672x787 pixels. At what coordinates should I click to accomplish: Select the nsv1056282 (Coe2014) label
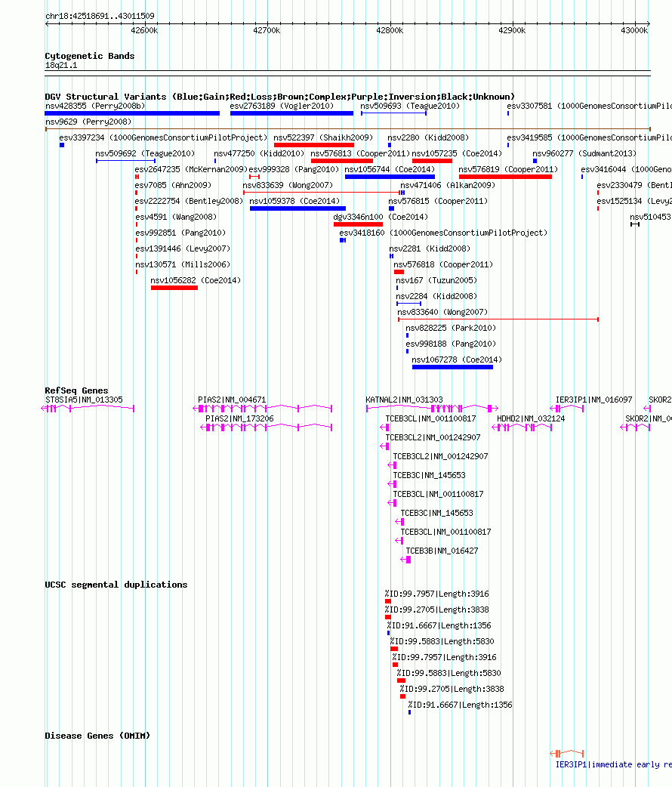coord(196,280)
